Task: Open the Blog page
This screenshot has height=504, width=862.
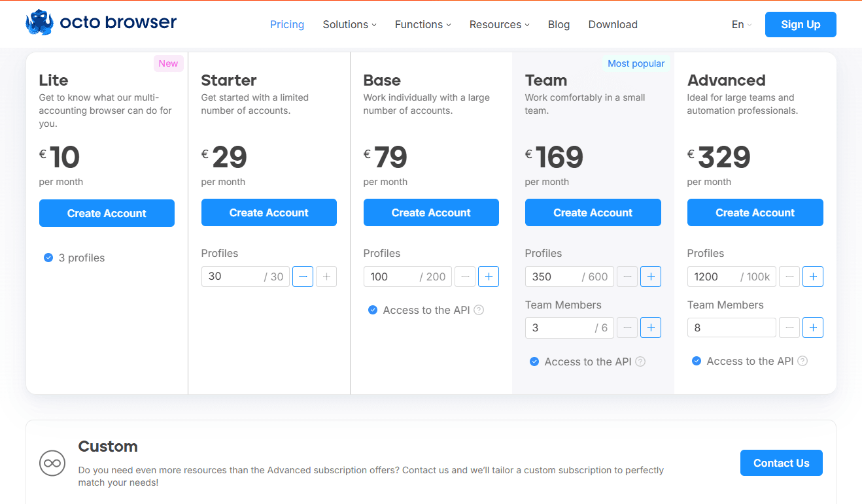Action: click(559, 24)
